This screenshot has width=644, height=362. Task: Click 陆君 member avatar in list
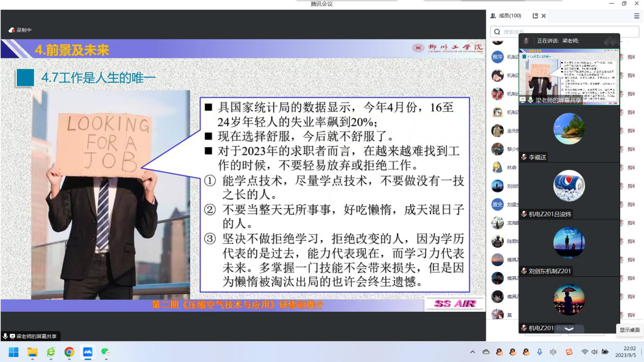[498, 241]
